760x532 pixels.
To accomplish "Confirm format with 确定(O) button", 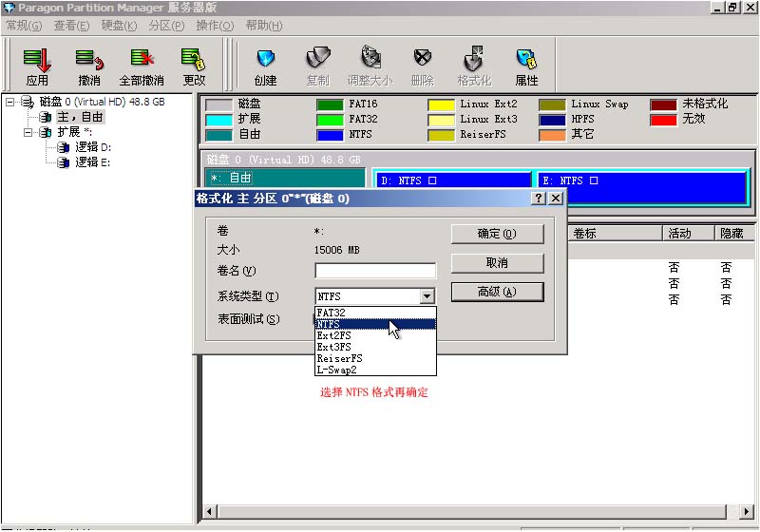I will (x=497, y=234).
